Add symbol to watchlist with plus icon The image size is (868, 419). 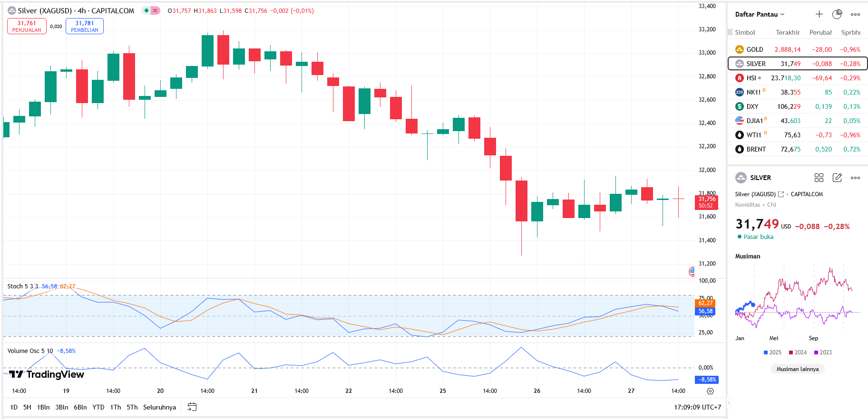tap(819, 14)
